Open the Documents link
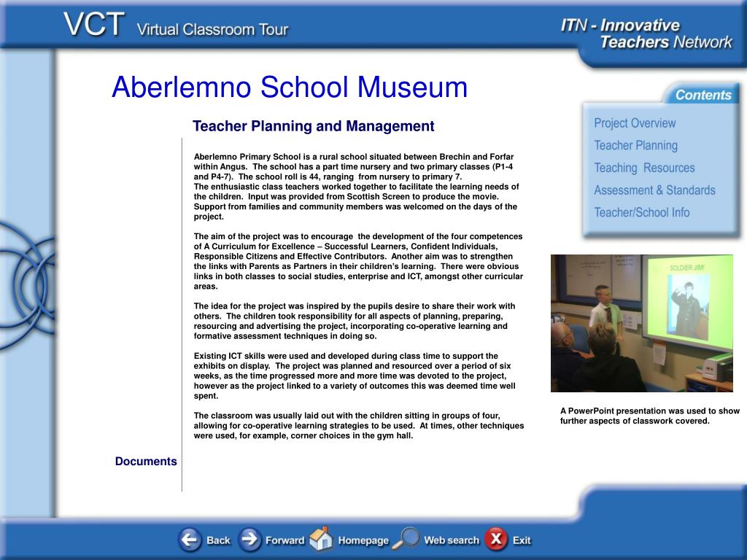The image size is (747, 560). click(146, 462)
